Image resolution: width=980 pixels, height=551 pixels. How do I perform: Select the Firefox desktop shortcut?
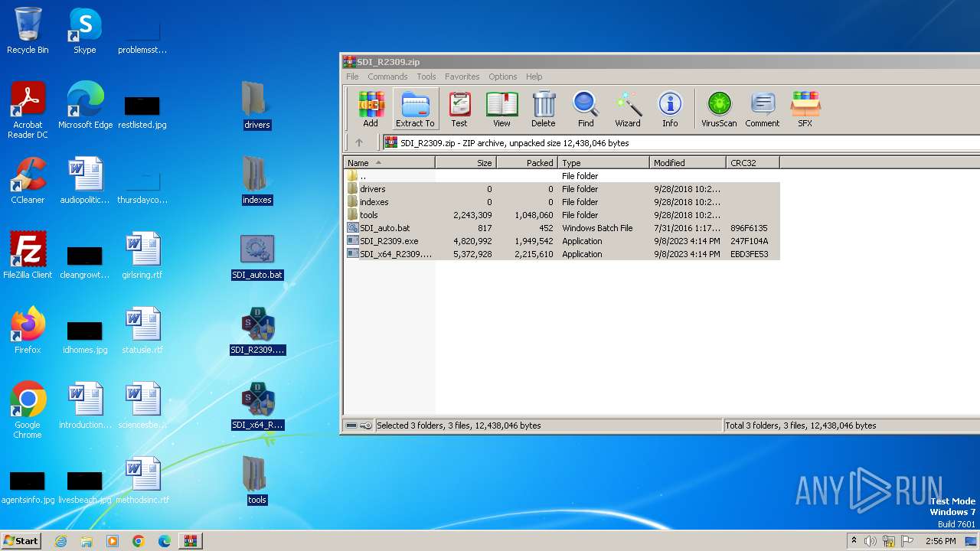tap(28, 331)
